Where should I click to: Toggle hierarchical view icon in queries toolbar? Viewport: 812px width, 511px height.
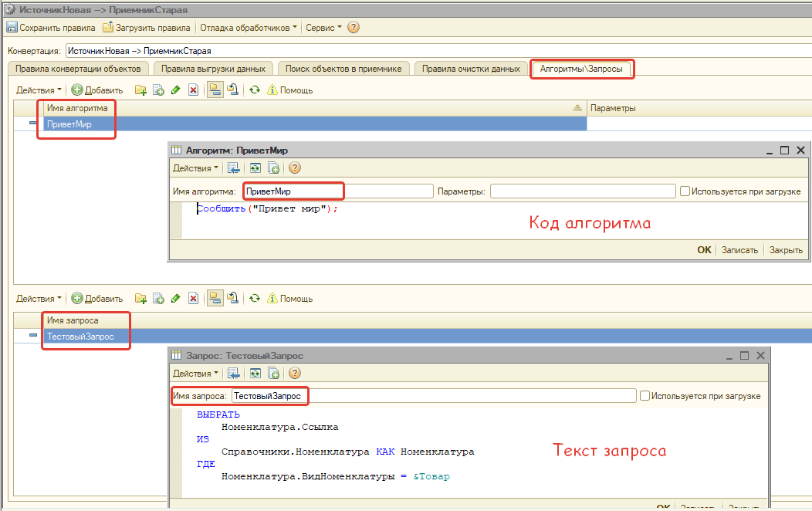[x=215, y=299]
